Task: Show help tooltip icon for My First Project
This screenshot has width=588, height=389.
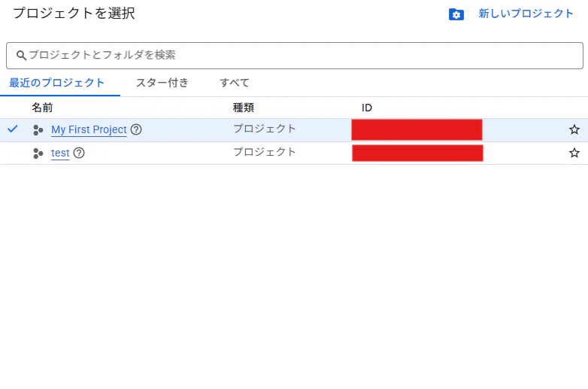Action: 136,129
